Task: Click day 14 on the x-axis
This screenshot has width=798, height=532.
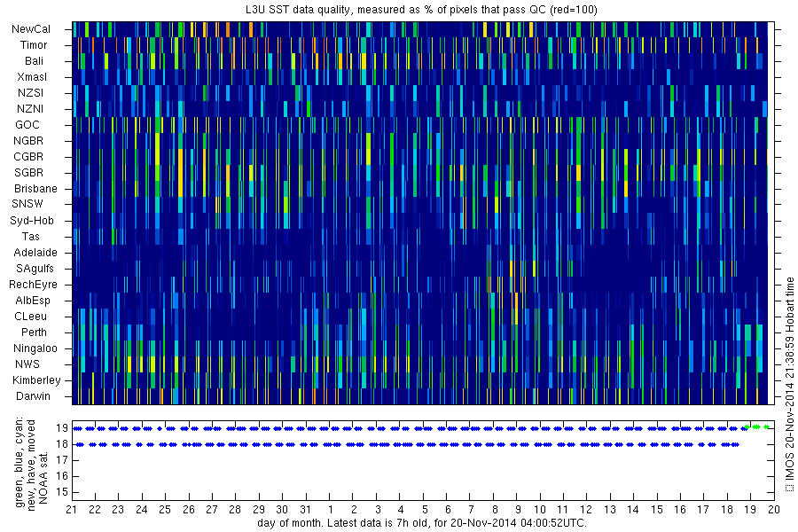Action: (x=632, y=510)
